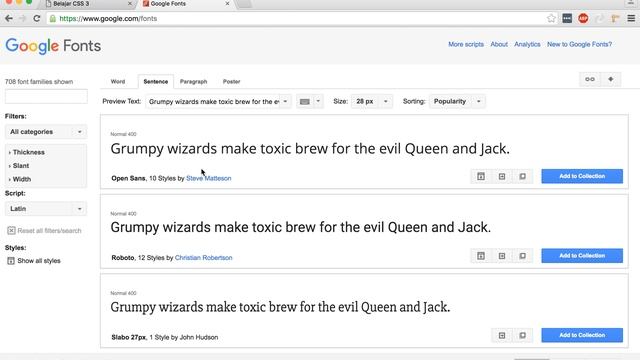Expand the Thickness filter
Viewport: 640px width, 360px height.
(28, 152)
